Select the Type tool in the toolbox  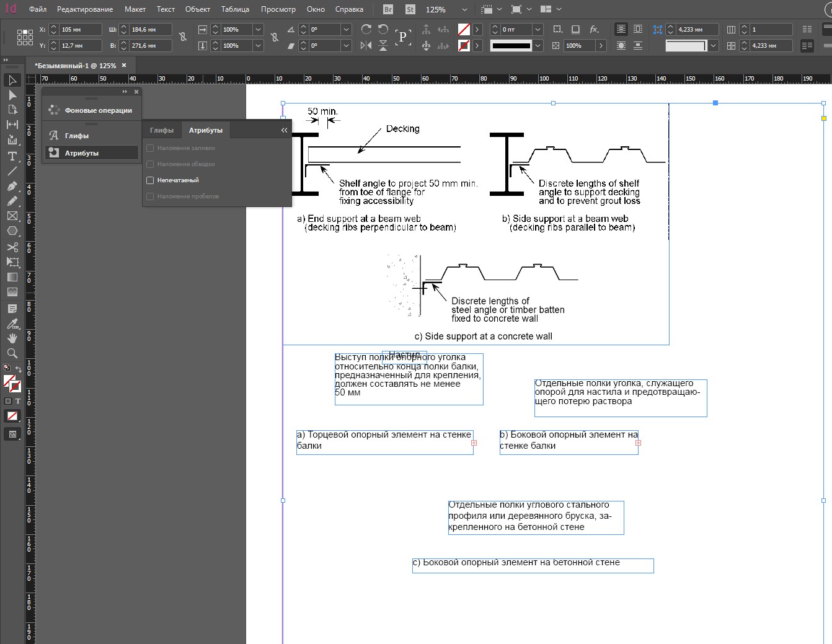[12, 156]
